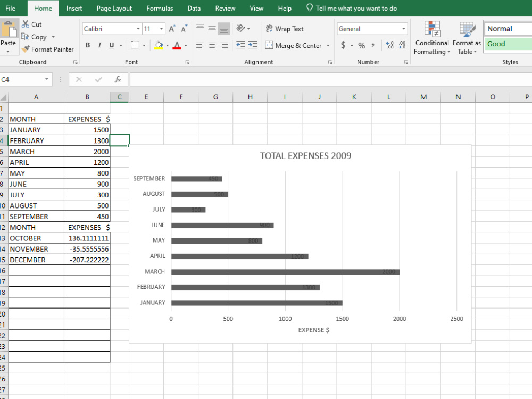The height and width of the screenshot is (399, 532).
Task: Open the Orientation text rotation icon
Action: tap(241, 29)
